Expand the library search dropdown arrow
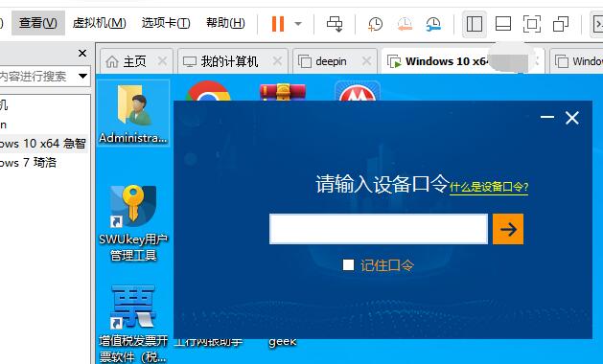This screenshot has height=364, width=603. 82,76
